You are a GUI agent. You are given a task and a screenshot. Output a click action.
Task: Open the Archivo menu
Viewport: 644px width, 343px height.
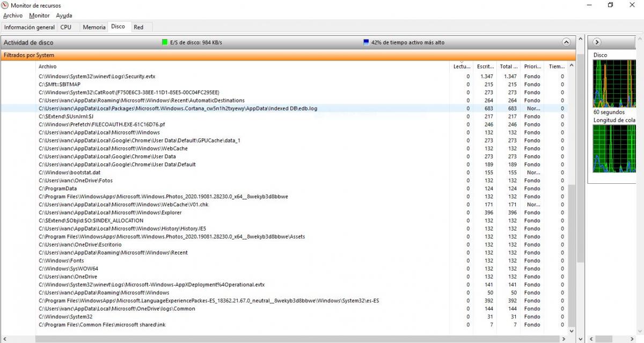13,16
